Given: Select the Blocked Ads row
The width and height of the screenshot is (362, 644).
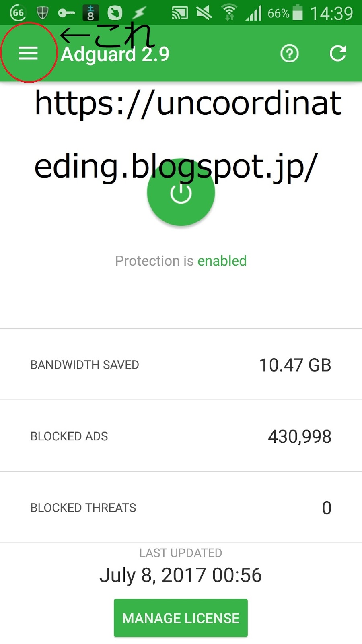Looking at the screenshot, I should pos(181,436).
